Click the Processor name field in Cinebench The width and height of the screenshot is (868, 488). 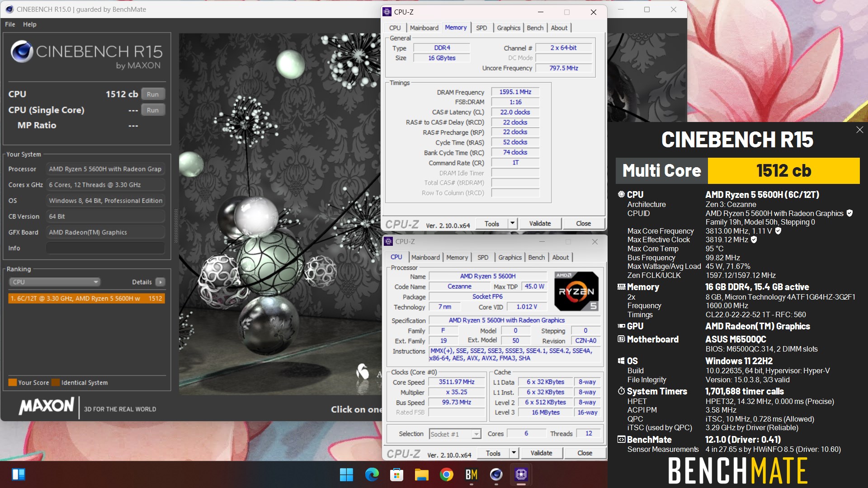[x=105, y=169]
